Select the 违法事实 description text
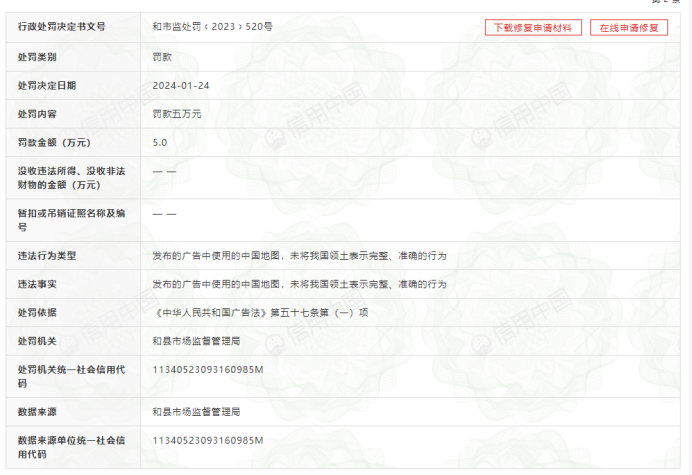The image size is (692, 475). coord(299,284)
